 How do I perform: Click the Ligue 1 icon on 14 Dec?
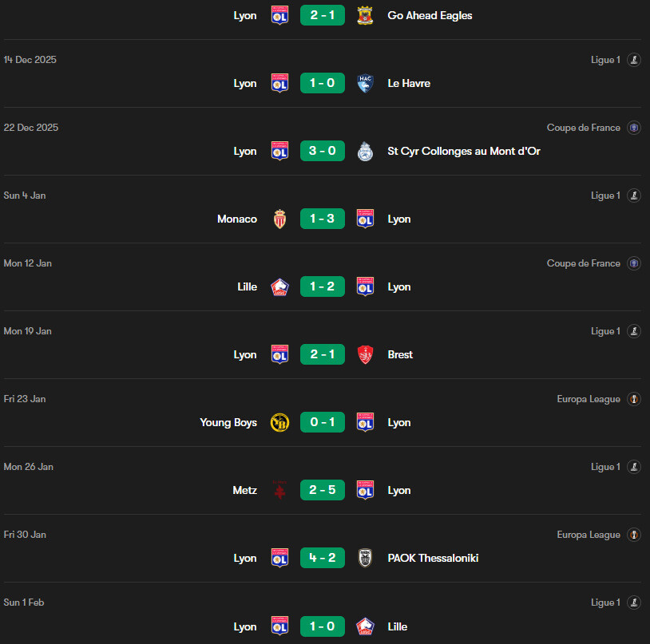(x=634, y=60)
